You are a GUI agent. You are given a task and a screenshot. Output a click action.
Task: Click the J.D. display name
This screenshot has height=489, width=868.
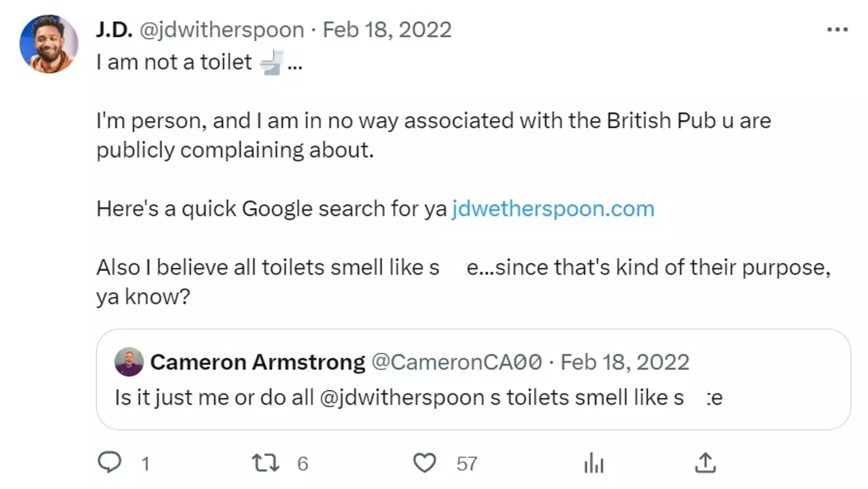pyautogui.click(x=113, y=30)
